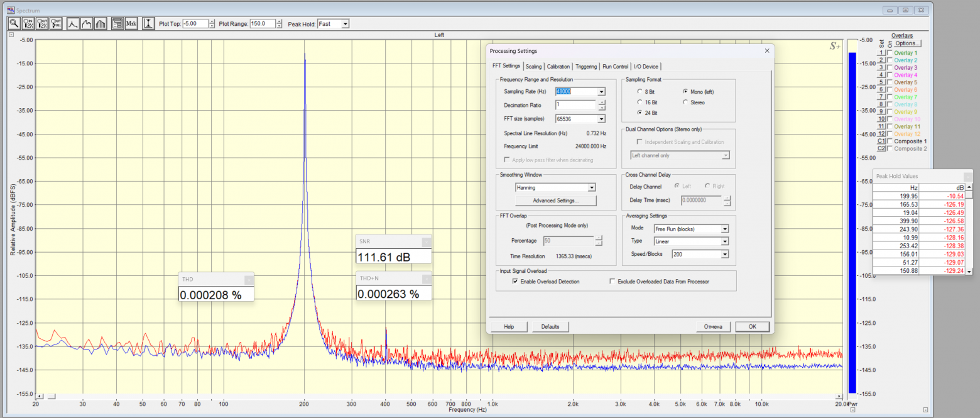The width and height of the screenshot is (980, 418).
Task: Click the small collapse box at plot top-left
Action: pyautogui.click(x=11, y=35)
